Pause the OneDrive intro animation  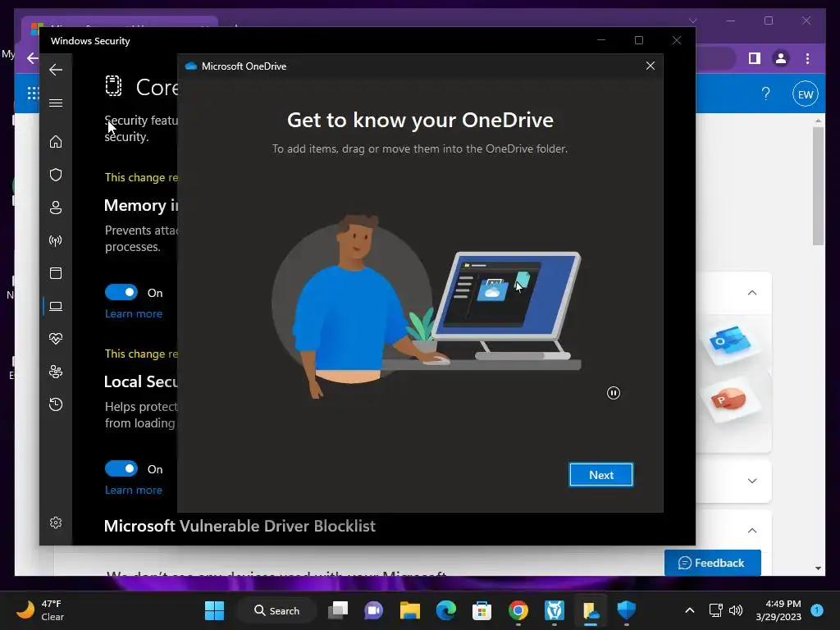pos(614,393)
